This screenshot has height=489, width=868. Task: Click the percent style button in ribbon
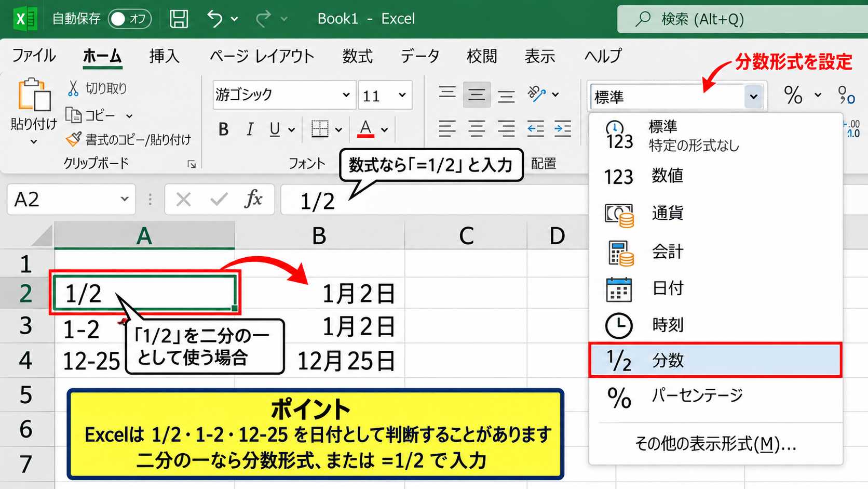coord(793,95)
